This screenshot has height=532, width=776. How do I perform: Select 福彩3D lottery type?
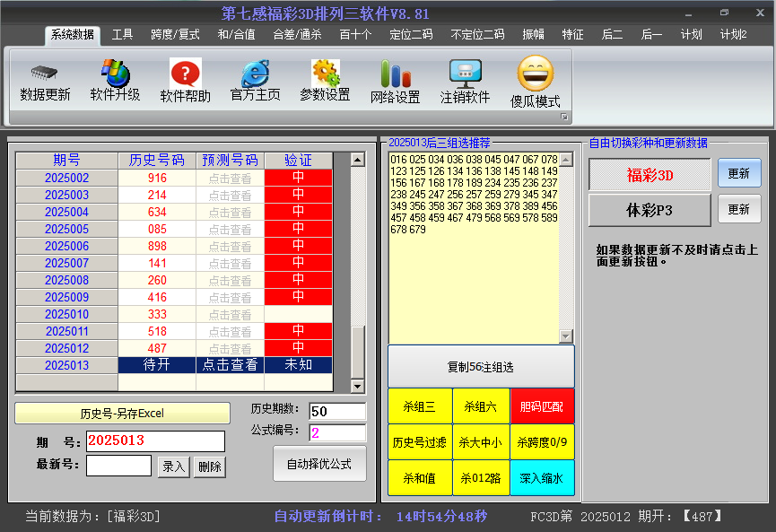tap(650, 175)
